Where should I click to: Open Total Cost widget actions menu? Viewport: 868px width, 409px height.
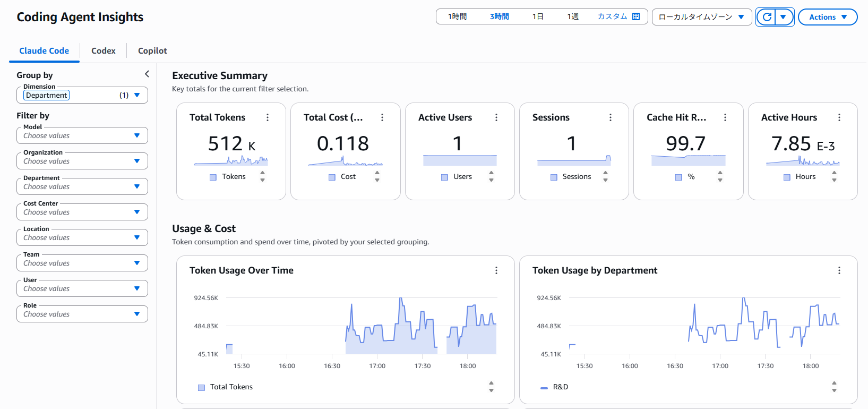coord(382,117)
